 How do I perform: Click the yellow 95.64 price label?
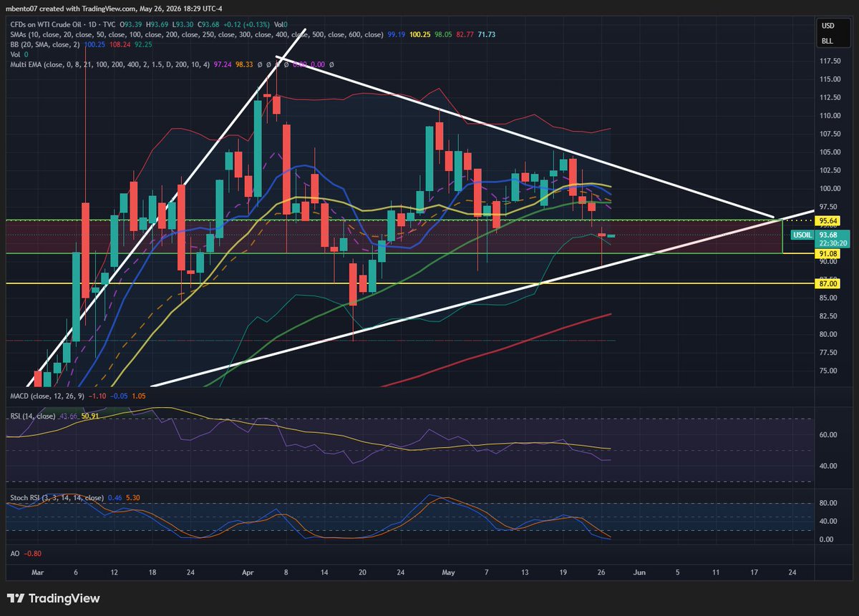point(828,220)
